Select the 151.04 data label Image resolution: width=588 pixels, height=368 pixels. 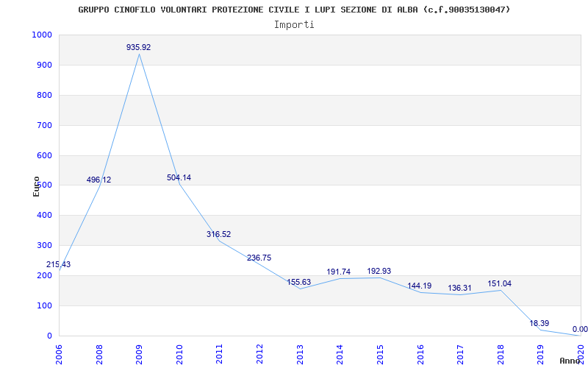pyautogui.click(x=500, y=283)
